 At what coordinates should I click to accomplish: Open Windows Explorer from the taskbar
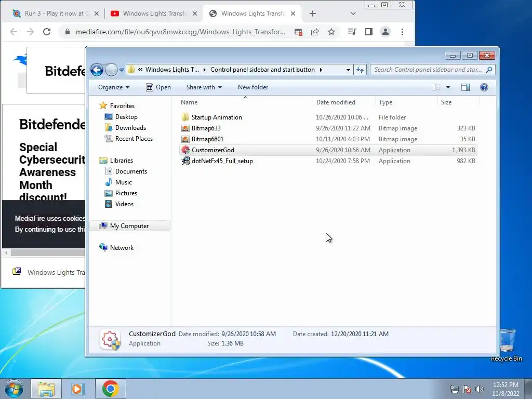(x=46, y=389)
